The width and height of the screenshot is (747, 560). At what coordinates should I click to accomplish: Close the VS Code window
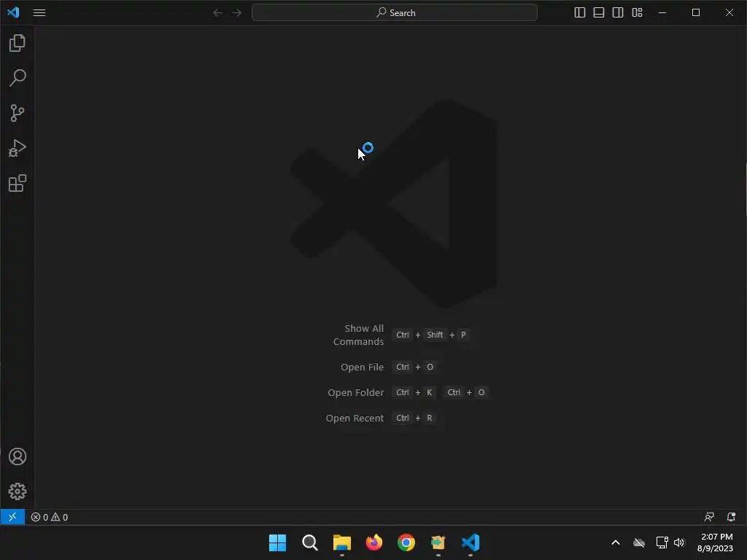click(x=729, y=13)
